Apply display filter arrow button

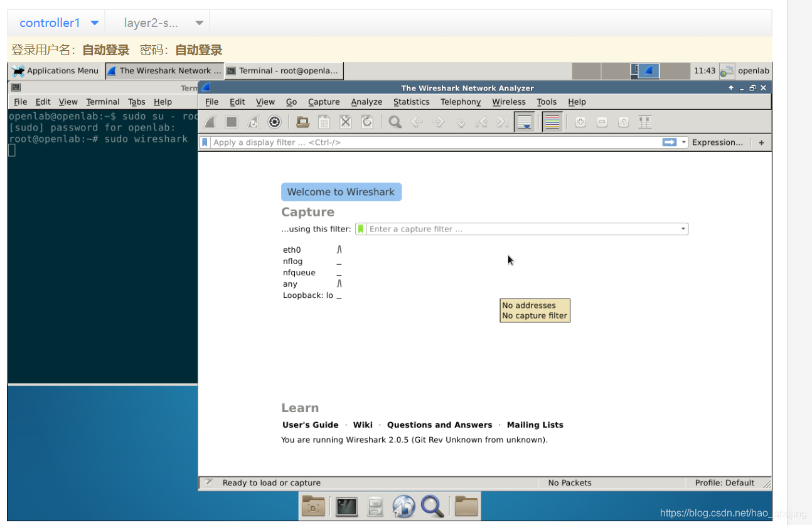pos(670,142)
